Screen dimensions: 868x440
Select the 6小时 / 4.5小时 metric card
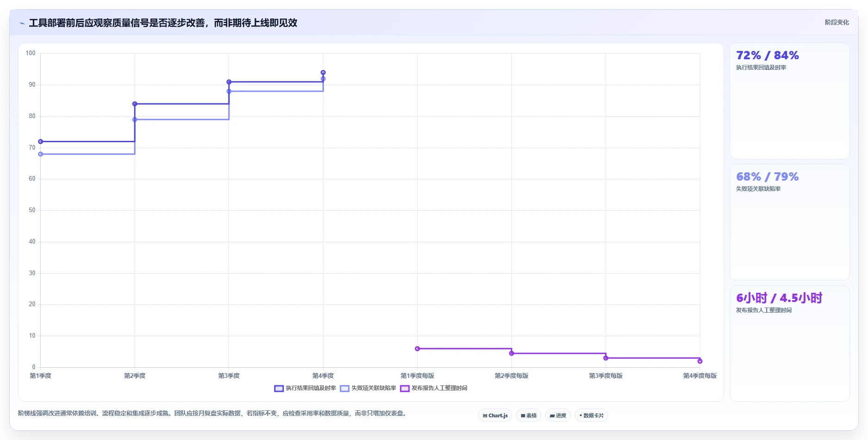[789, 344]
